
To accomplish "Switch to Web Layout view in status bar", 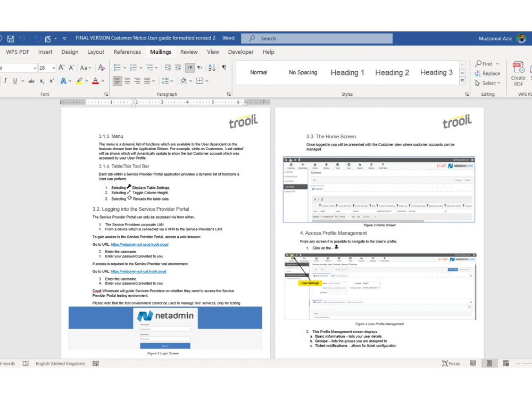I will (x=506, y=363).
